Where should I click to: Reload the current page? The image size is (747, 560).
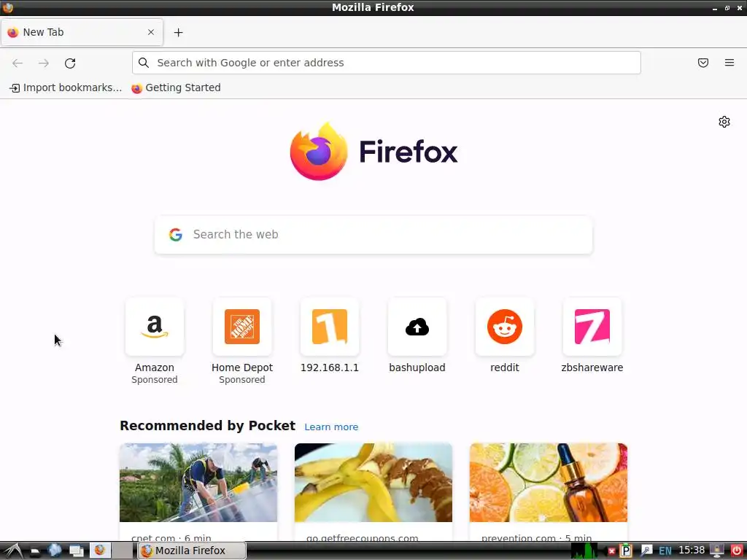click(70, 63)
